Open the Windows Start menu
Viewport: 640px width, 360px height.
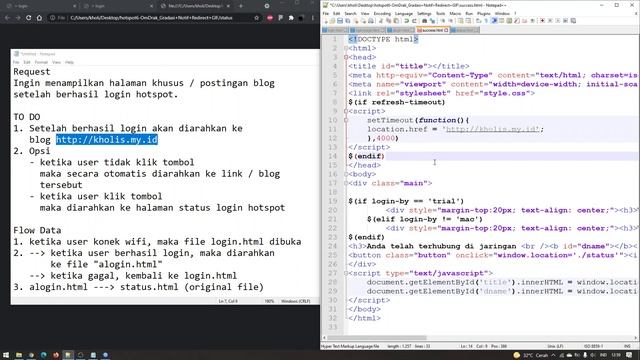tap(6, 355)
